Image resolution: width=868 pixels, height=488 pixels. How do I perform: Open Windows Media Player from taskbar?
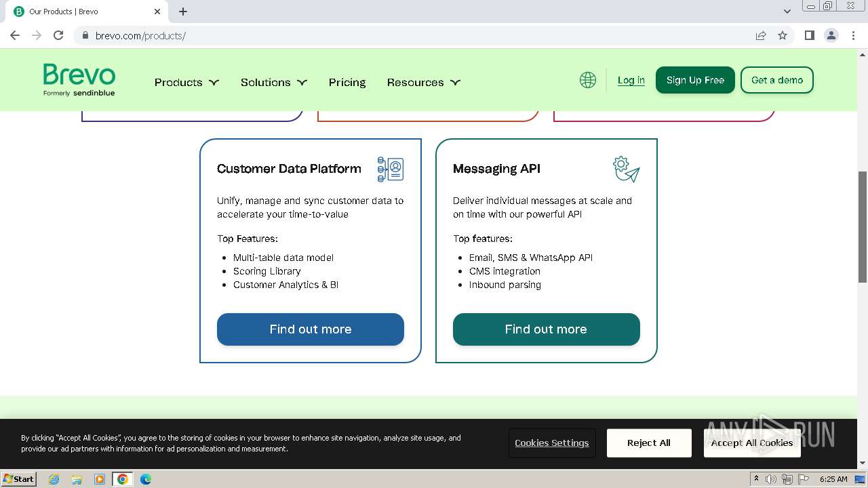click(100, 479)
